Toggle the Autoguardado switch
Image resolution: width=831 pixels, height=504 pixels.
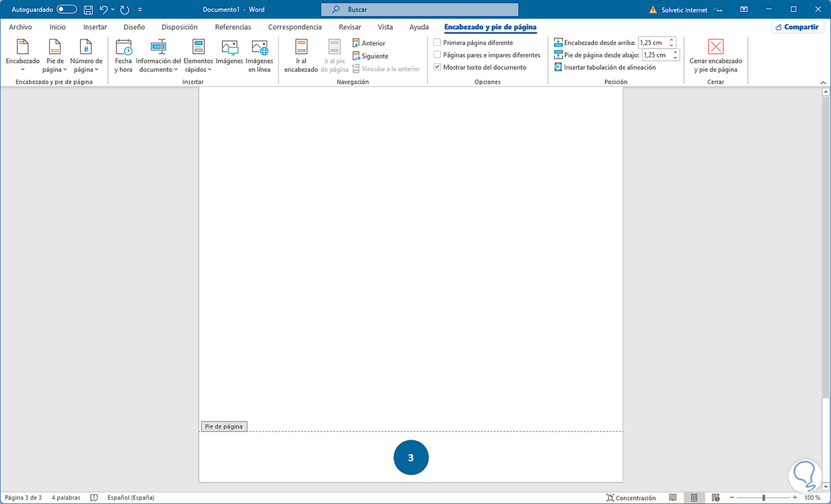click(x=67, y=10)
